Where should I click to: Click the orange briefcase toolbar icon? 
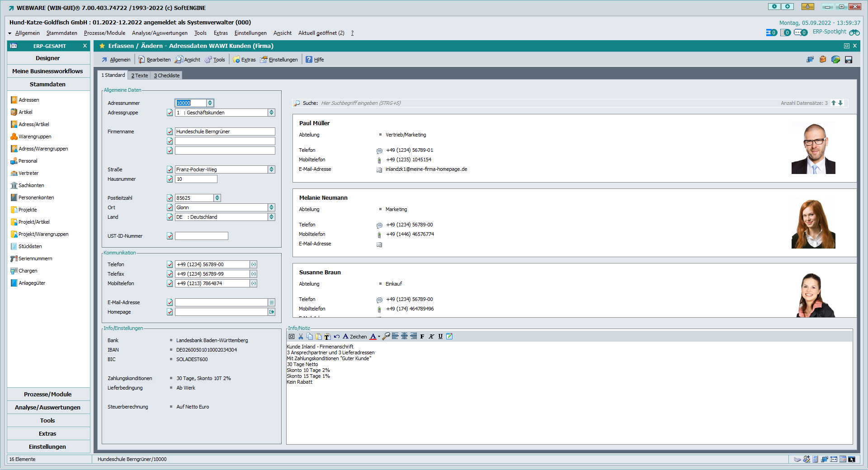(823, 60)
